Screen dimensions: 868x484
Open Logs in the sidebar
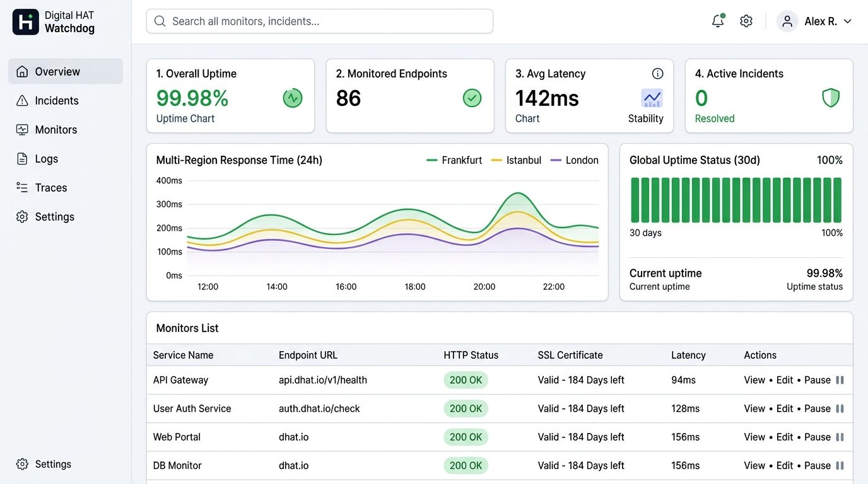click(66, 159)
